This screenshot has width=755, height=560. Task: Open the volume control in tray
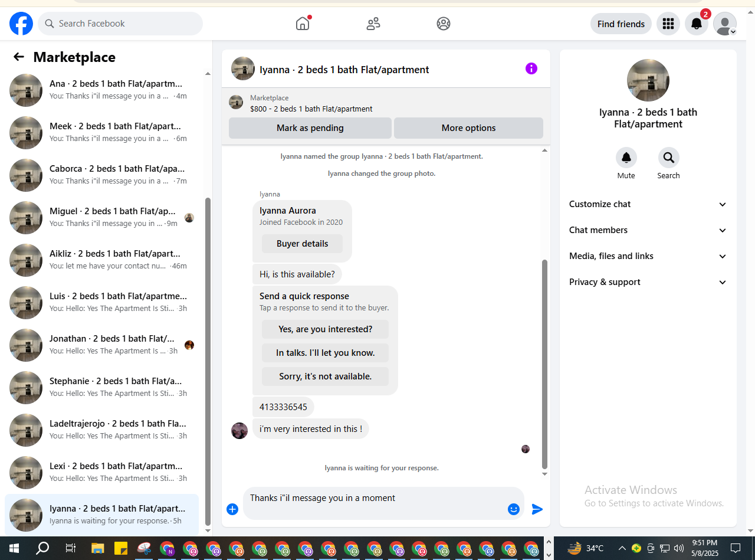tap(679, 548)
